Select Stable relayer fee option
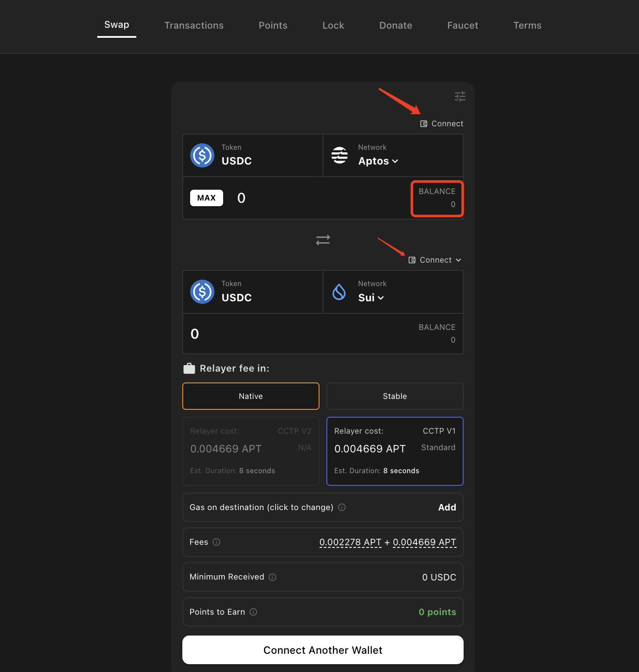Viewport: 639px width, 672px height. click(x=395, y=396)
